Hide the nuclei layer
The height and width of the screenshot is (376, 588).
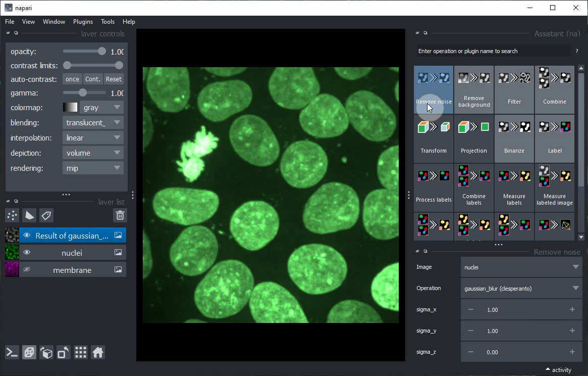click(27, 253)
